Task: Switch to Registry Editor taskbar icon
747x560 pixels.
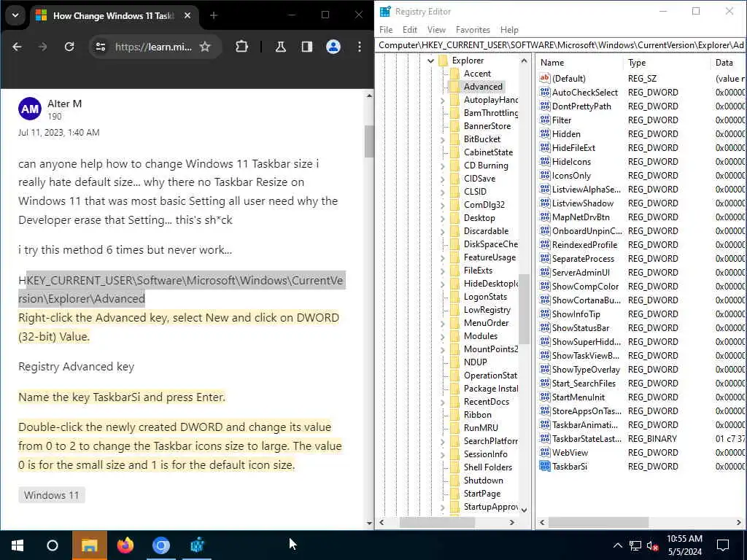Action: 197,545
